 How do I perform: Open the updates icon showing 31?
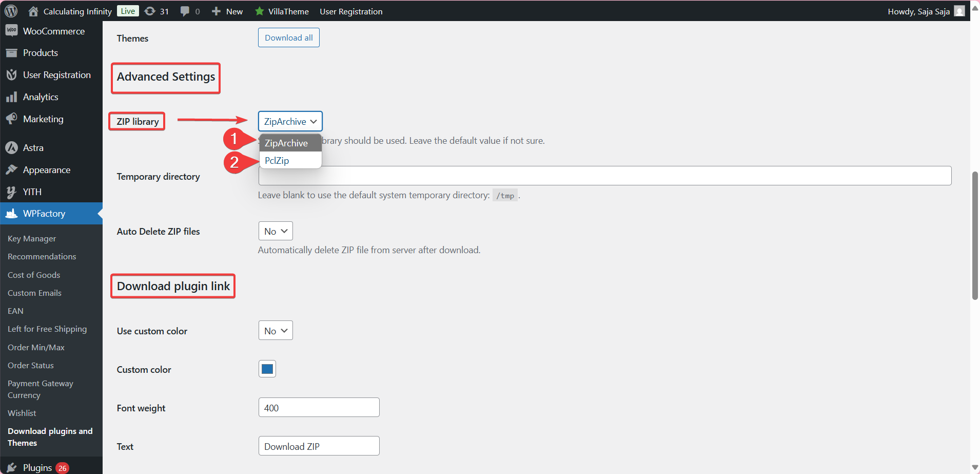point(150,11)
